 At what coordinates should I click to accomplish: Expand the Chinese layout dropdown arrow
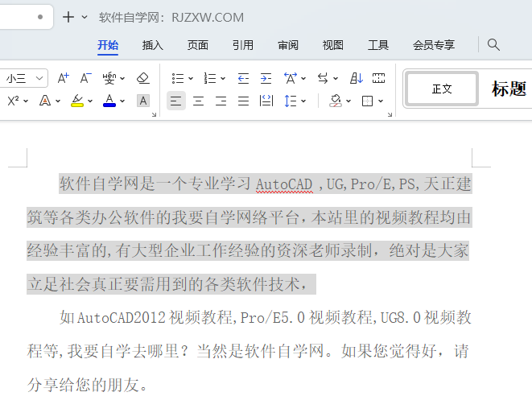coord(303,79)
